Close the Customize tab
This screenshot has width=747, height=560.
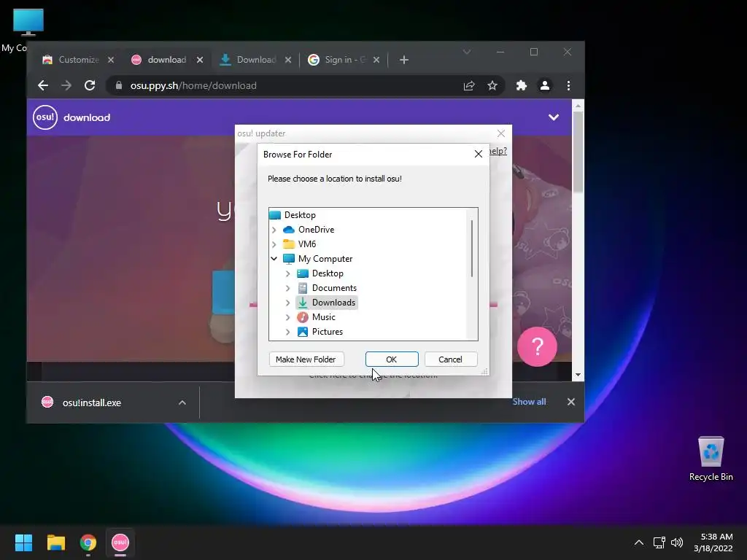(111, 60)
